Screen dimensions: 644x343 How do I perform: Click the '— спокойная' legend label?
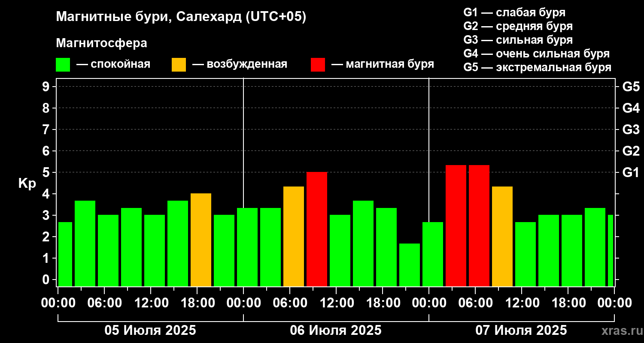click(113, 65)
